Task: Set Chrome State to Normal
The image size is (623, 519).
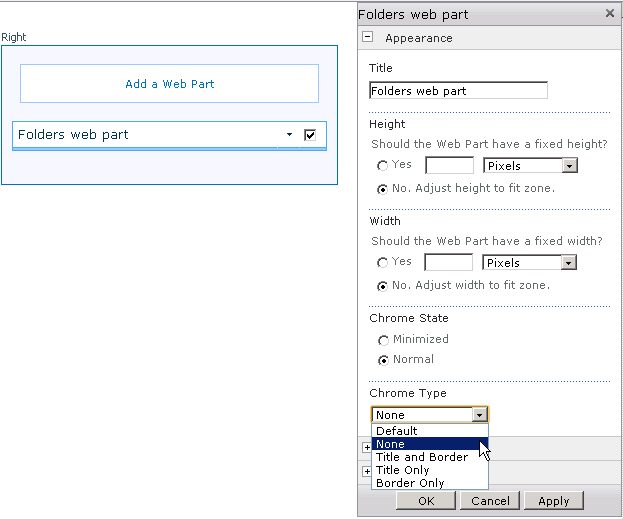Action: pos(383,360)
